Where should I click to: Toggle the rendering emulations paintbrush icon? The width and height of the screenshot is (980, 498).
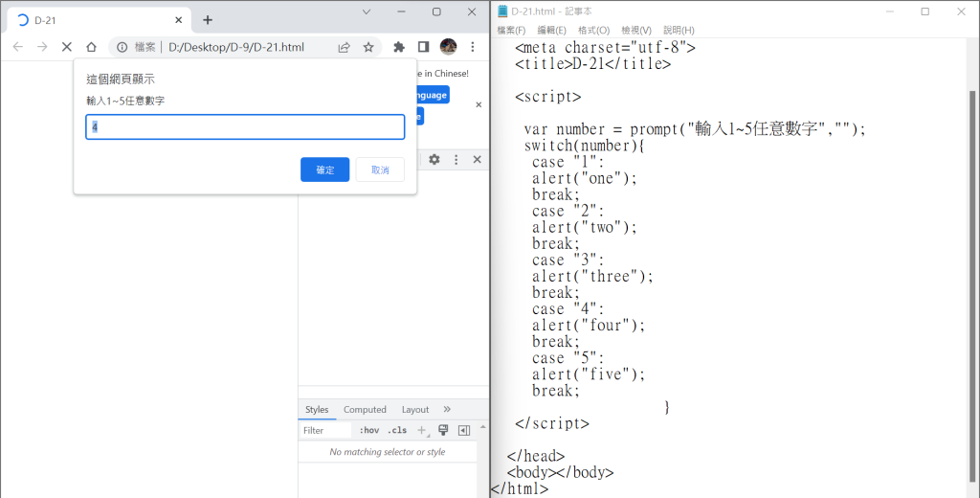pos(443,430)
